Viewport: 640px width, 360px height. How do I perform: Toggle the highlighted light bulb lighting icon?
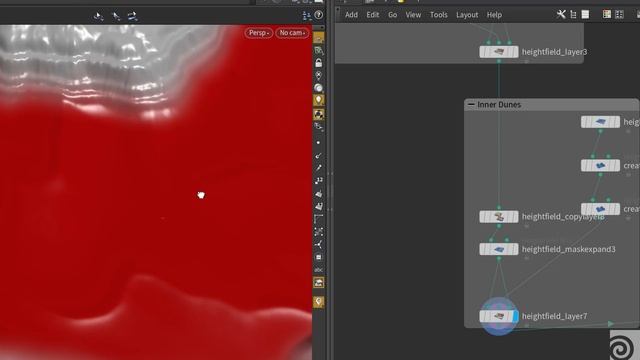click(x=318, y=100)
